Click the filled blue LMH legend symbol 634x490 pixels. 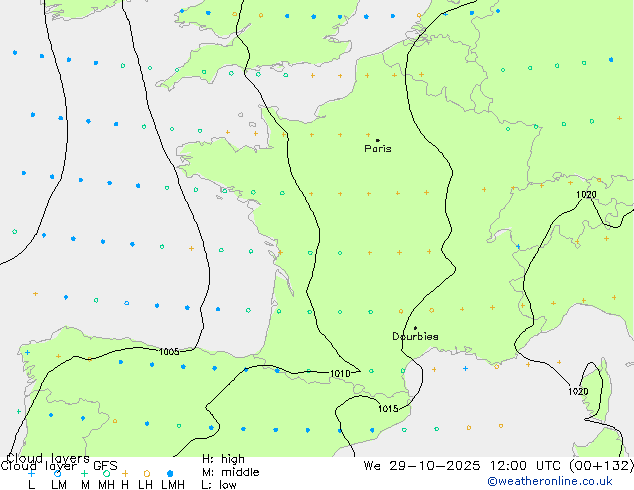170,473
